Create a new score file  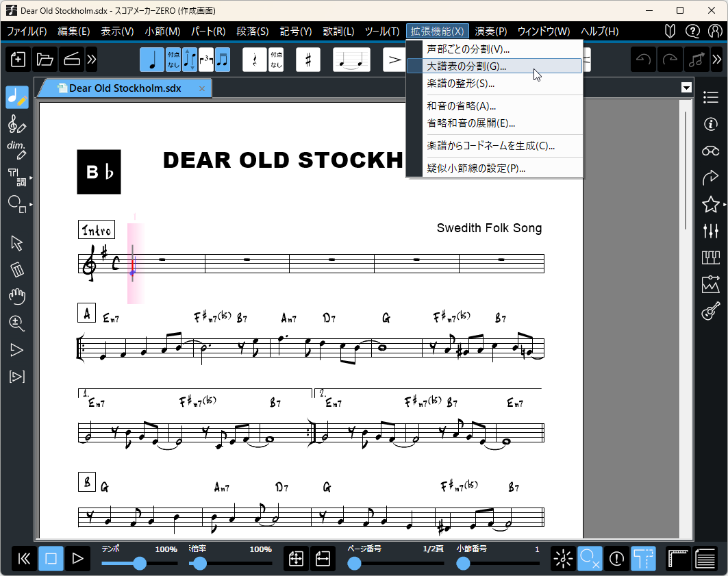point(18,60)
